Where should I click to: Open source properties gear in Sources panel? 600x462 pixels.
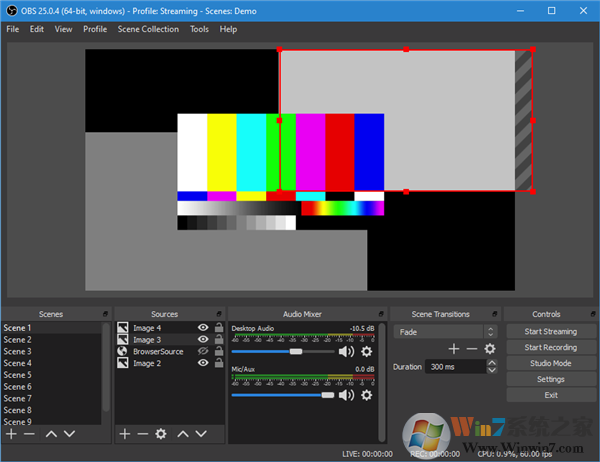pyautogui.click(x=161, y=434)
